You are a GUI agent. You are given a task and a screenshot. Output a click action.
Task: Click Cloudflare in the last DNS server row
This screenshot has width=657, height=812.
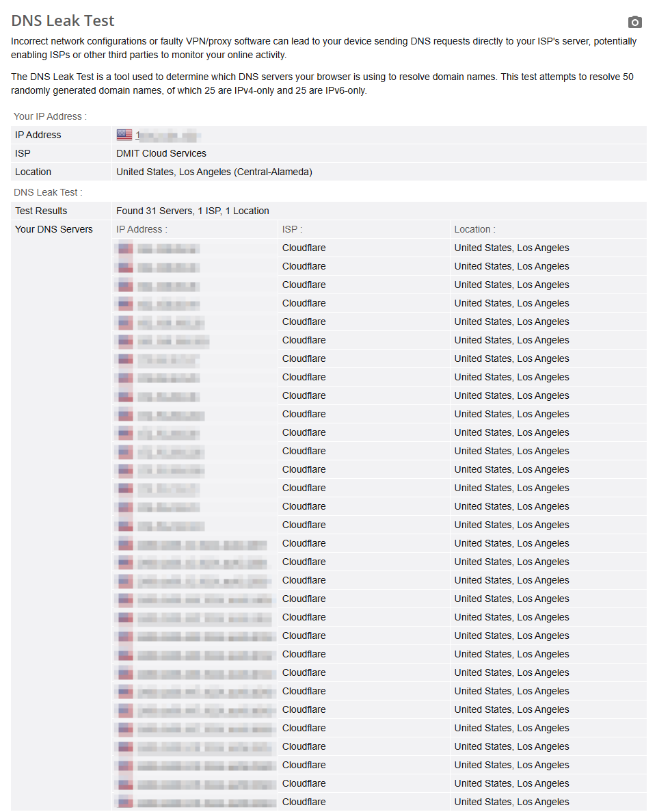pyautogui.click(x=304, y=802)
